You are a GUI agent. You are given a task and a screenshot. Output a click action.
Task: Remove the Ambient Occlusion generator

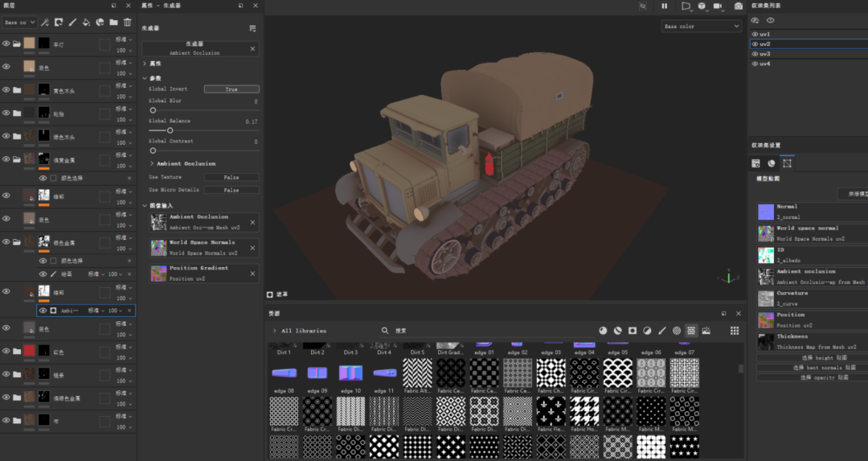[x=252, y=49]
